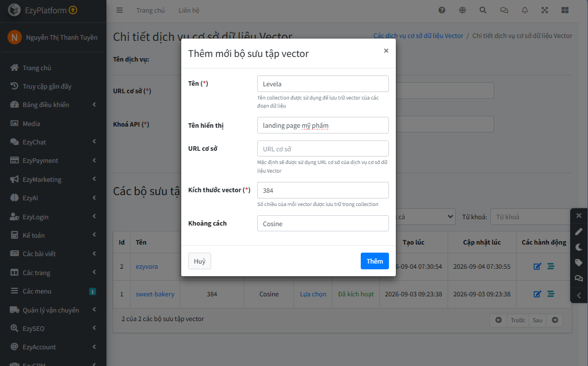Close the dialog with the X button

(x=386, y=51)
